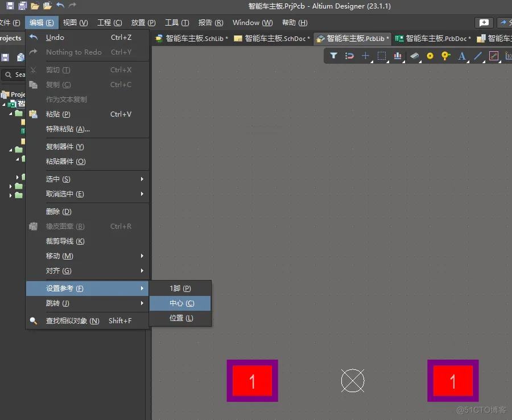Open the 报告 (R) menu
Screen dimensions: 512x420
[x=210, y=23]
